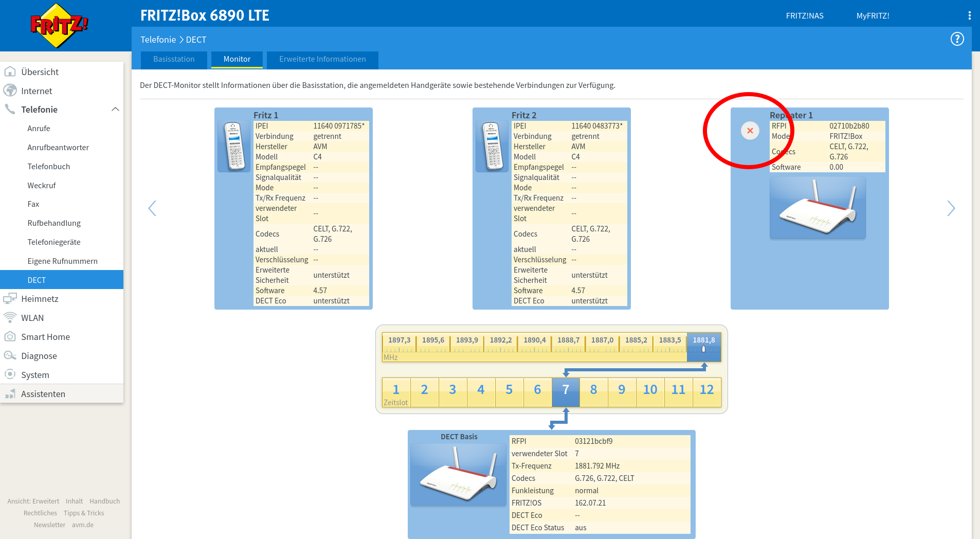This screenshot has height=539, width=980.
Task: Click IPEI value 11640 0483773*
Action: 597,126
